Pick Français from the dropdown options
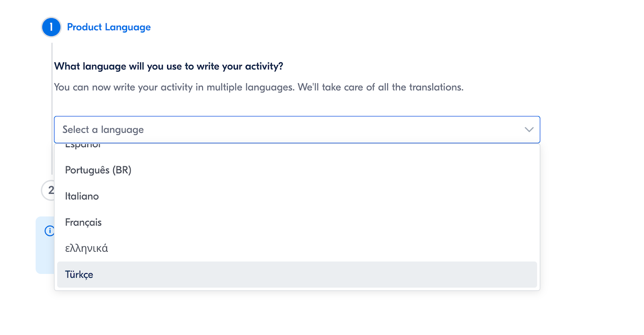This screenshot has height=335, width=644. point(83,222)
